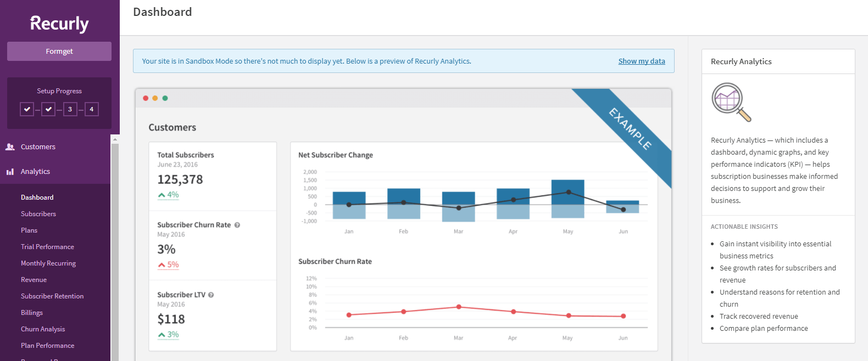Open the Revenue report
868x361 pixels.
coord(34,280)
